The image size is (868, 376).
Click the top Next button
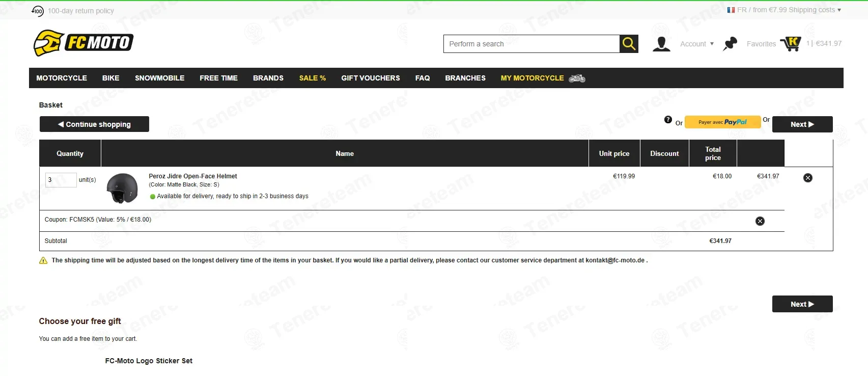802,124
